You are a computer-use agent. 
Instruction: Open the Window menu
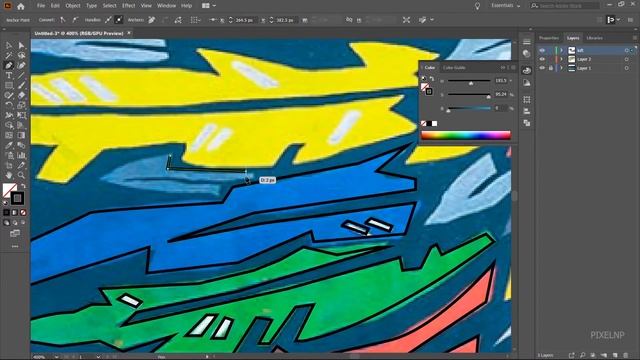pyautogui.click(x=166, y=6)
